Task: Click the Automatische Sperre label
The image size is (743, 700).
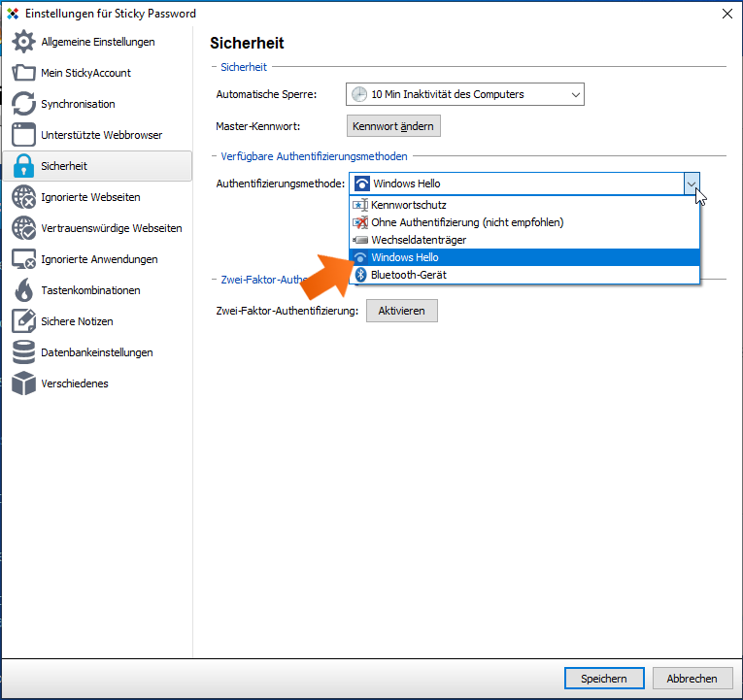Action: click(266, 94)
